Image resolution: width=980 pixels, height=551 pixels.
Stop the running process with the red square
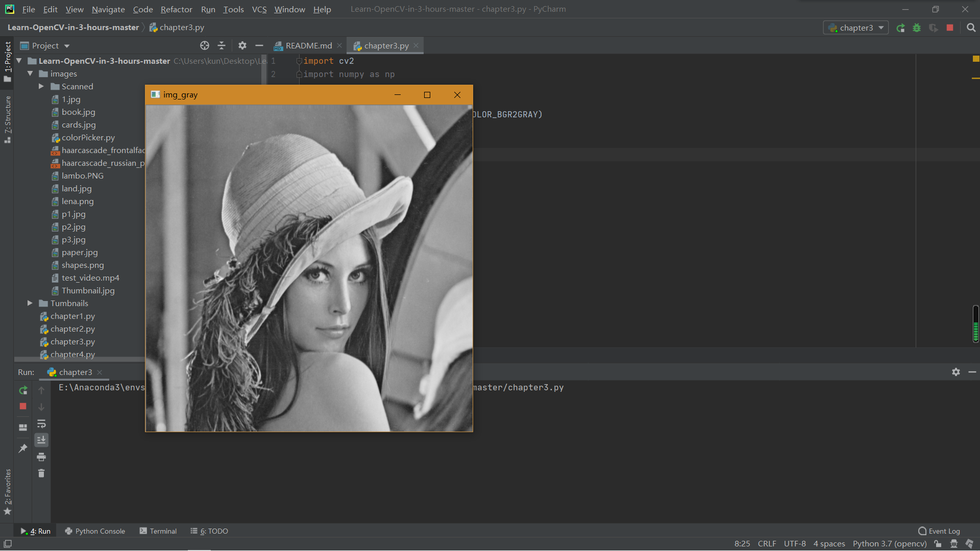pyautogui.click(x=950, y=28)
